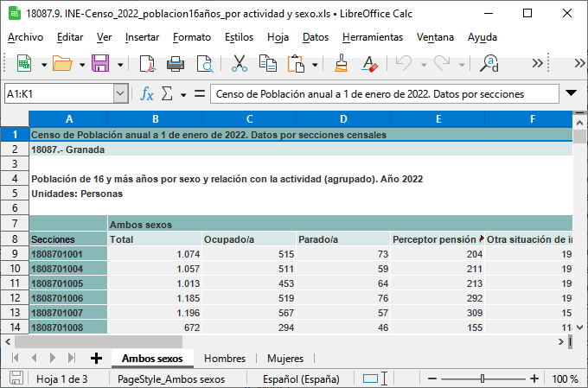Click the zoom slider in status bar

coord(487,378)
